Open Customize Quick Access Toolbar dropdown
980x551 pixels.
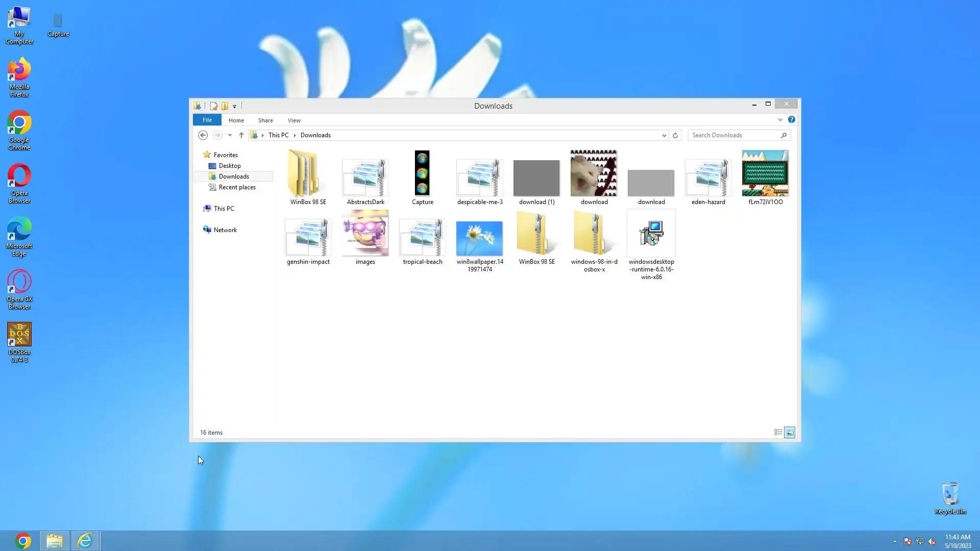(235, 106)
